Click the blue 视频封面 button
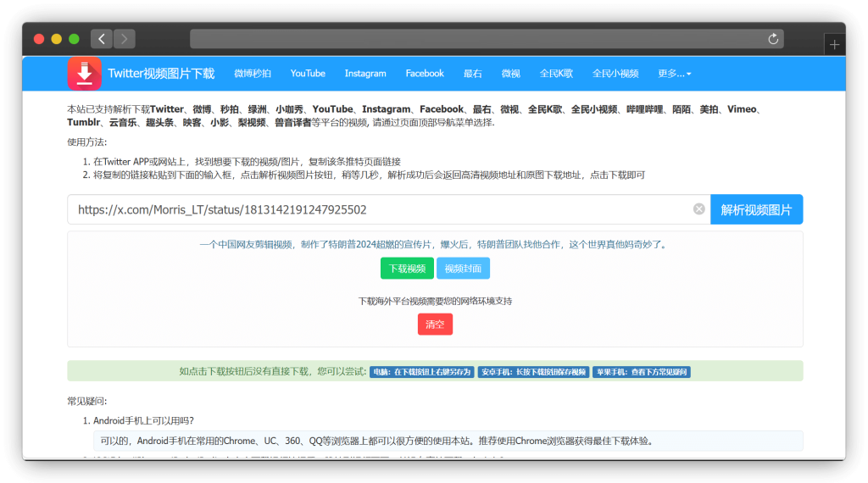 [463, 269]
